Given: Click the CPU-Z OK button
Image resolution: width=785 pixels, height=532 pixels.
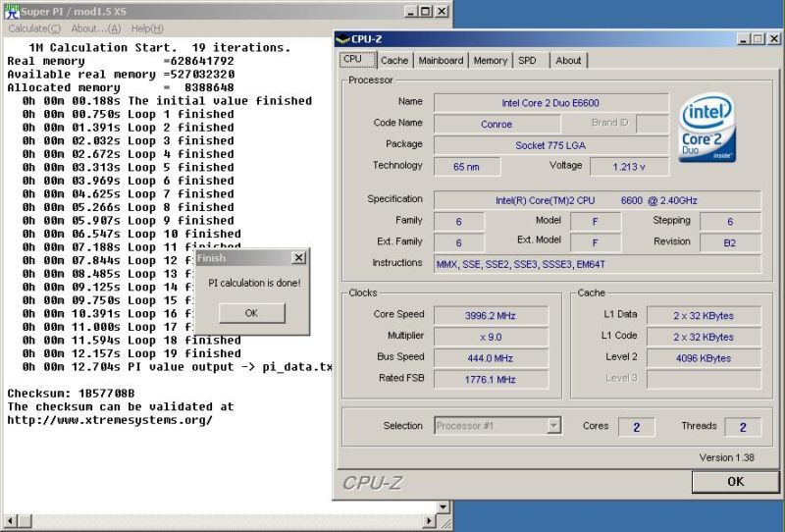Looking at the screenshot, I should pyautogui.click(x=735, y=482).
